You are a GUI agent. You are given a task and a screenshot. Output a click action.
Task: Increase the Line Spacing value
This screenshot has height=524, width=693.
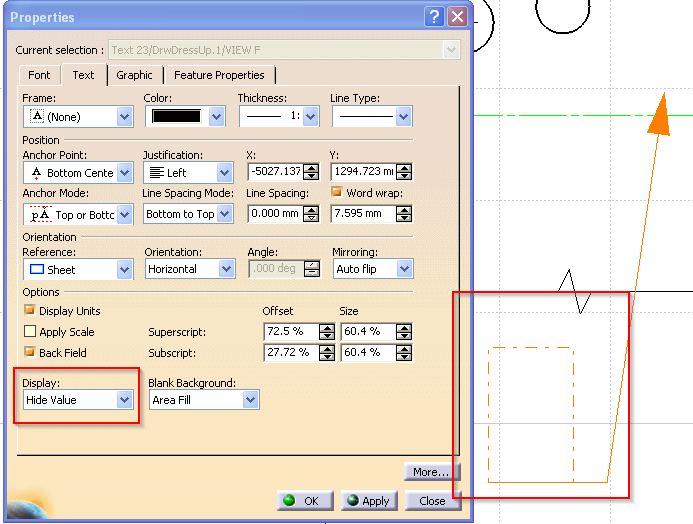pos(312,210)
